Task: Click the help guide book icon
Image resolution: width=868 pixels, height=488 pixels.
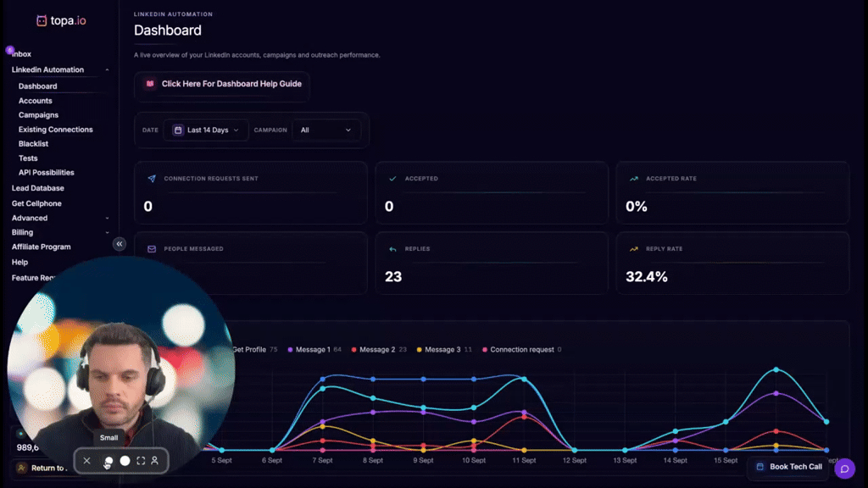Action: point(150,84)
